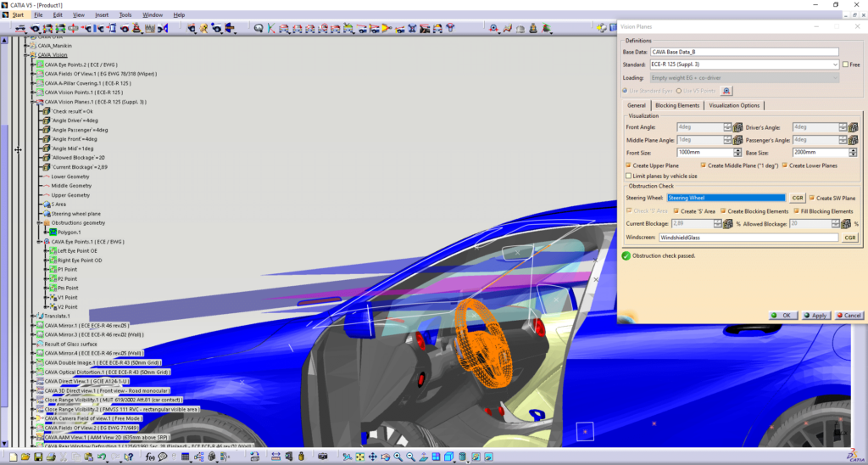The image size is (868, 465).
Task: Click the Front Size spinner arrows
Action: (737, 153)
